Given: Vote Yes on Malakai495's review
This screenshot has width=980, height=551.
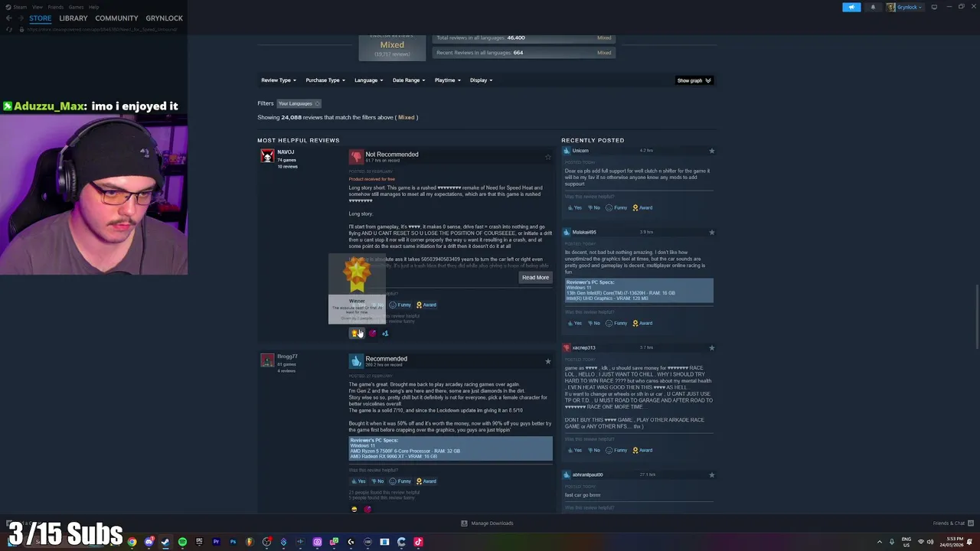Looking at the screenshot, I should 574,323.
